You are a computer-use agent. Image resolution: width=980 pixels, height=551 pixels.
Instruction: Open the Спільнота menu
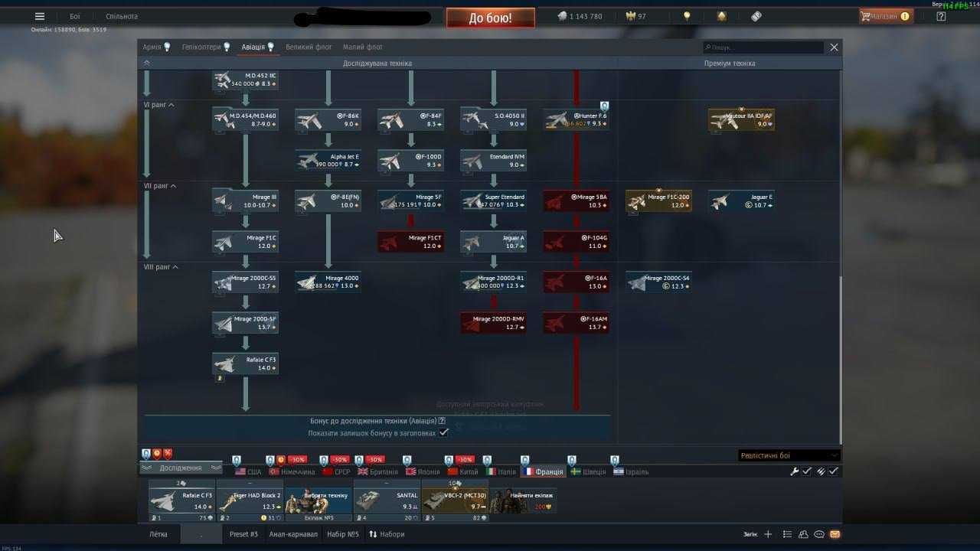[122, 16]
